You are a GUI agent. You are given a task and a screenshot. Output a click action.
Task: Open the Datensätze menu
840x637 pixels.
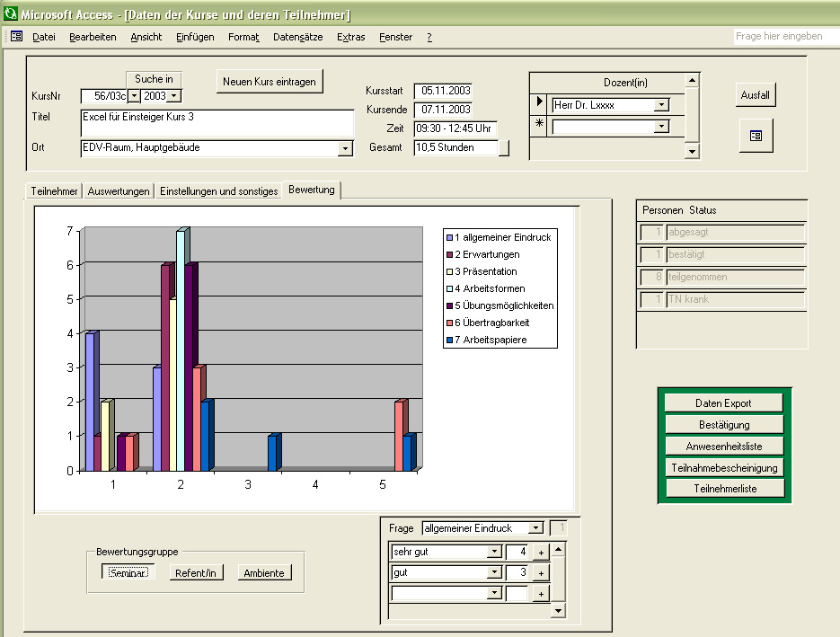pos(298,37)
